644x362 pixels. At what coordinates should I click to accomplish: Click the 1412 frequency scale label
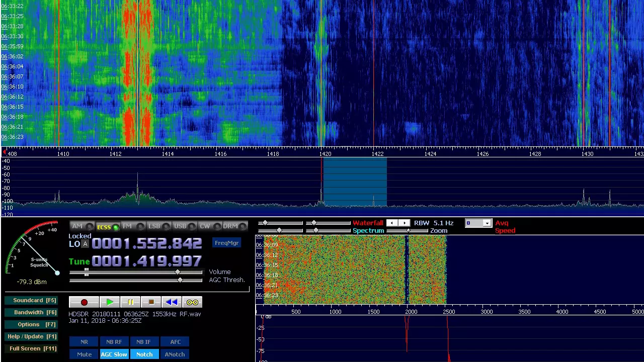[x=115, y=154]
